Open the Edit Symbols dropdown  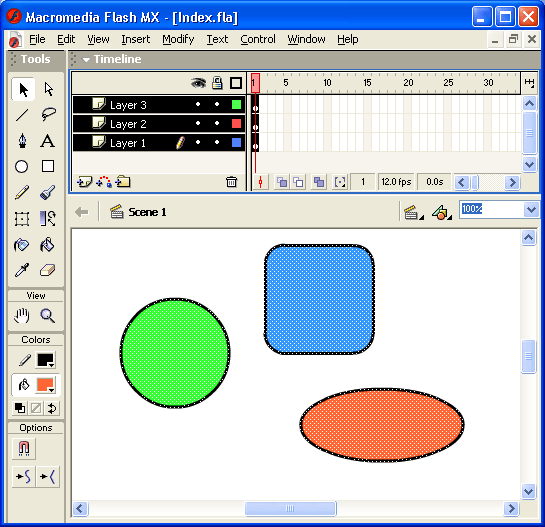[442, 212]
